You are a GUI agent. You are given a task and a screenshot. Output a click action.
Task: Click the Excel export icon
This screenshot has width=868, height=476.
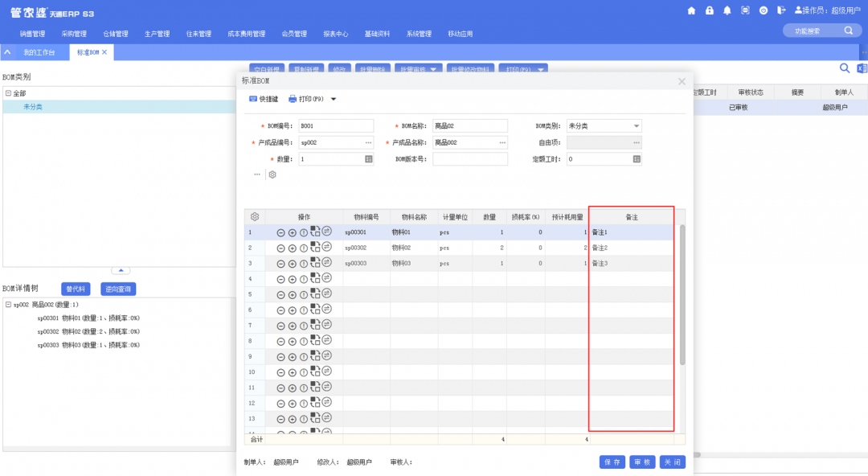tap(862, 69)
